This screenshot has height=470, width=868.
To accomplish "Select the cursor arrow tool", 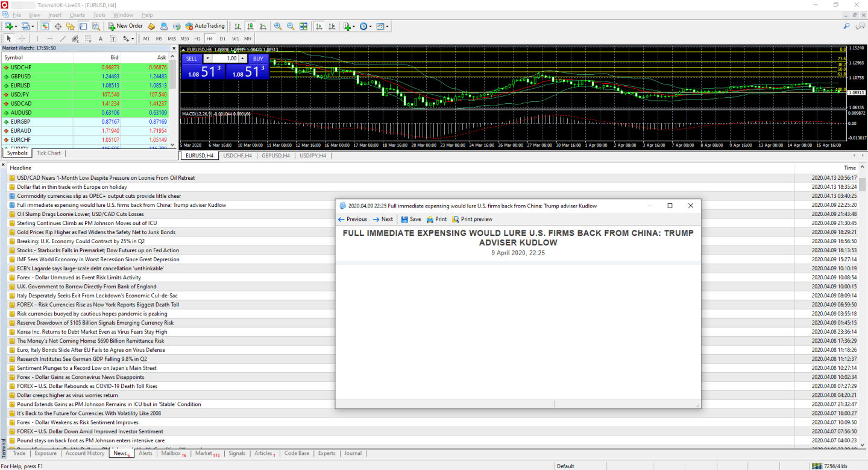I will [x=8, y=39].
